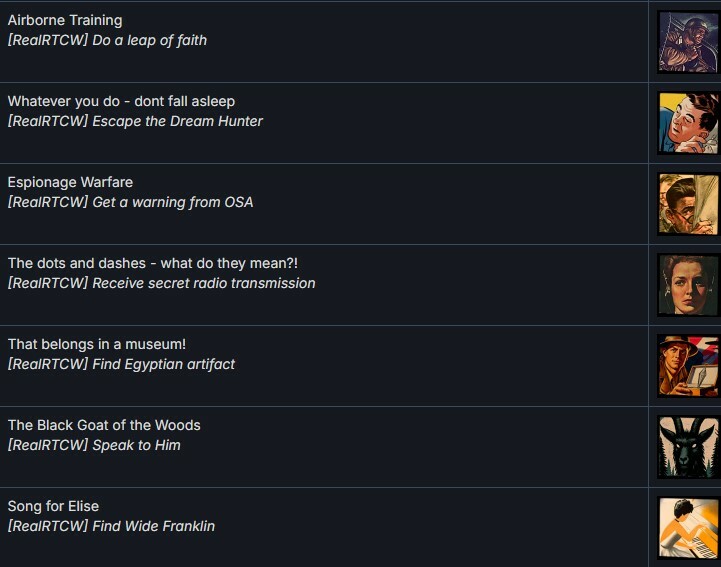Viewport: 721px width, 567px height.
Task: Open the museum explorer achievement icon
Action: pyautogui.click(x=689, y=366)
